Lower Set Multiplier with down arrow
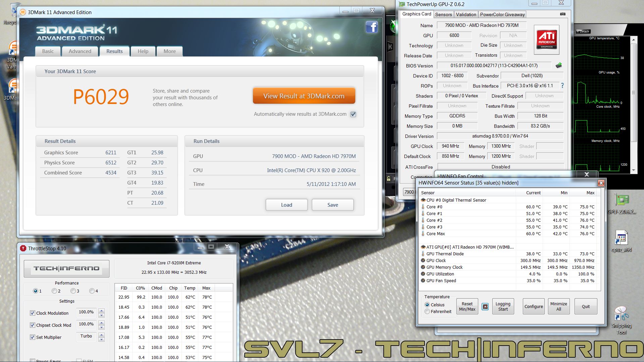 [x=101, y=340]
